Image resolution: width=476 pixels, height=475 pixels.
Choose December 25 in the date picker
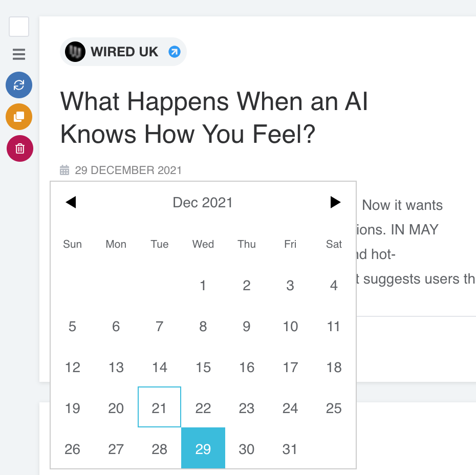[x=334, y=407]
